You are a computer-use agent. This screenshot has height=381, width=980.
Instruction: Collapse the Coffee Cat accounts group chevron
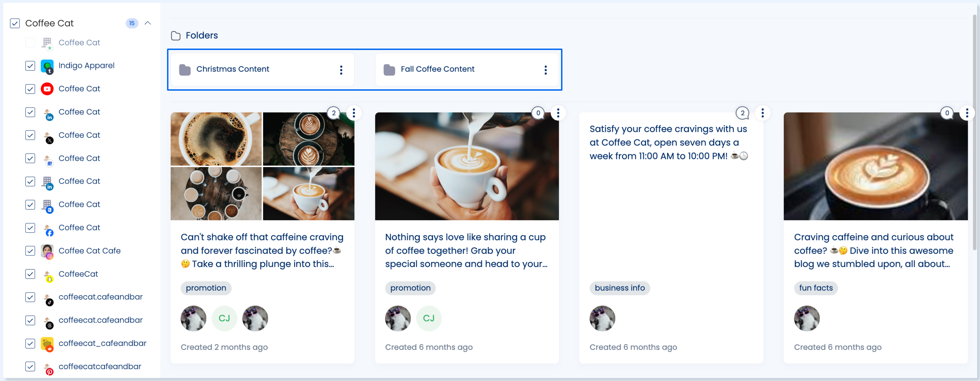pos(148,23)
